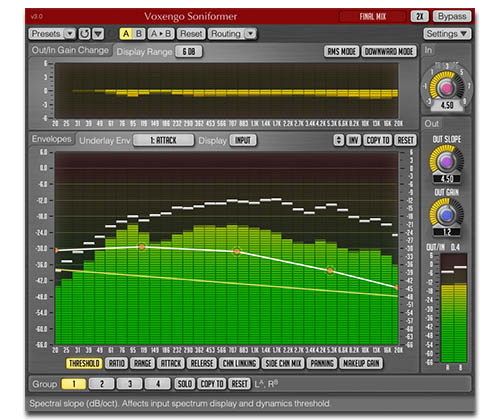
Task: Select the THRESHOLD envelope tab
Action: coord(84,363)
